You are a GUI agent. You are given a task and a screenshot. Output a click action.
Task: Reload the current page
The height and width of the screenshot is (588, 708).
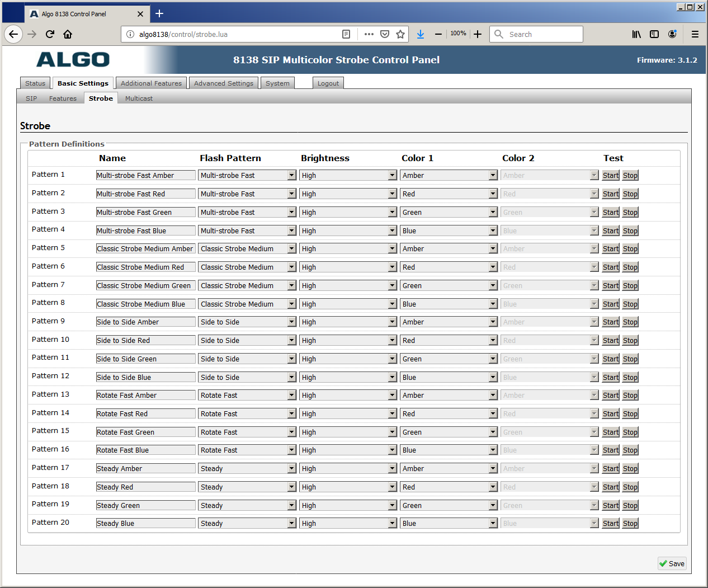click(50, 34)
